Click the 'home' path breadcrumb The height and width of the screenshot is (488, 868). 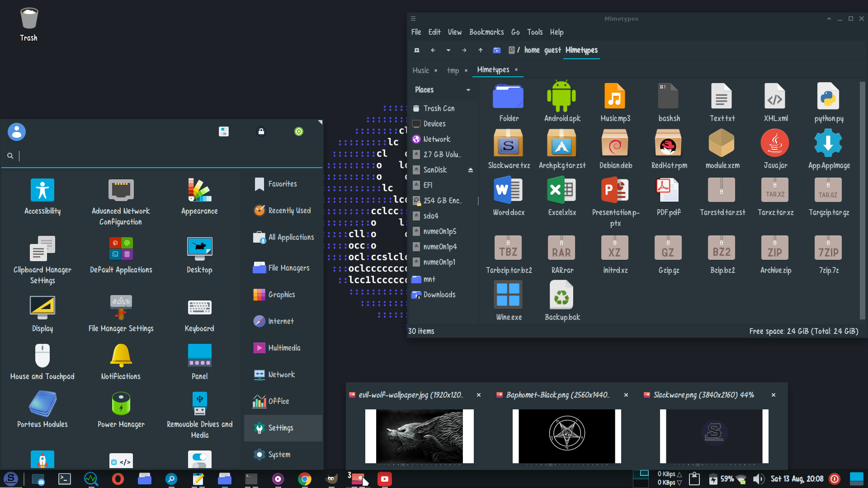[x=532, y=50]
